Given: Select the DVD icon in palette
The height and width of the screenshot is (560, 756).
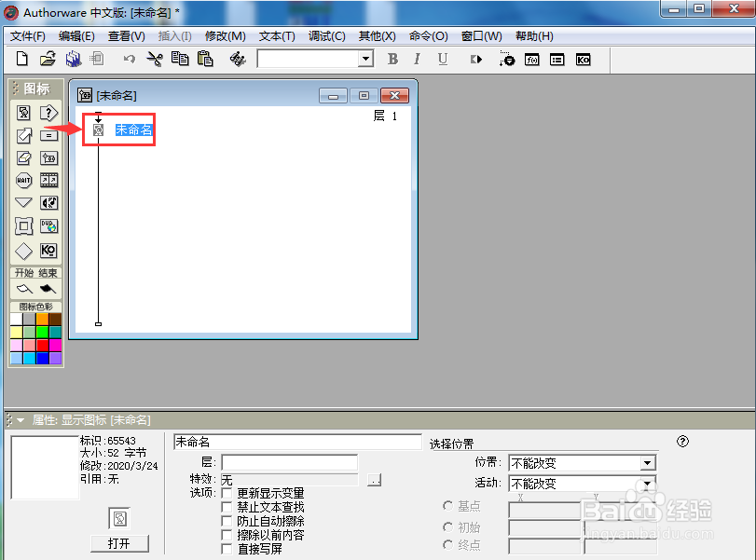Looking at the screenshot, I should point(48,225).
